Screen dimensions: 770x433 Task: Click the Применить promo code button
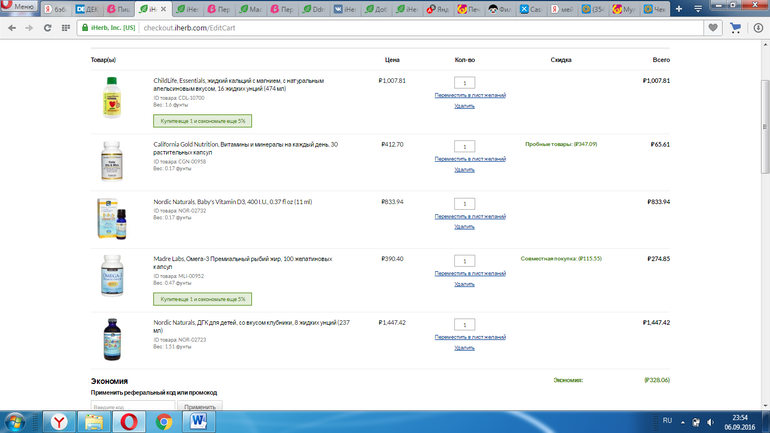[x=199, y=407]
